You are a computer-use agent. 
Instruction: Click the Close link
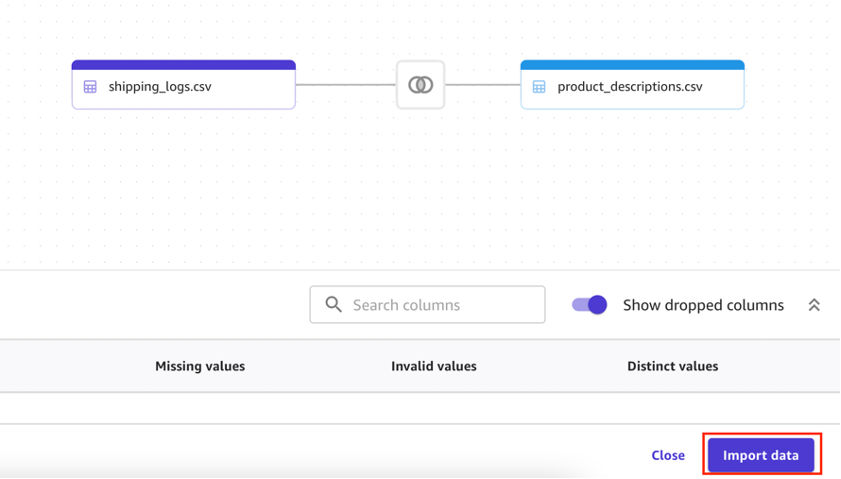coord(668,455)
